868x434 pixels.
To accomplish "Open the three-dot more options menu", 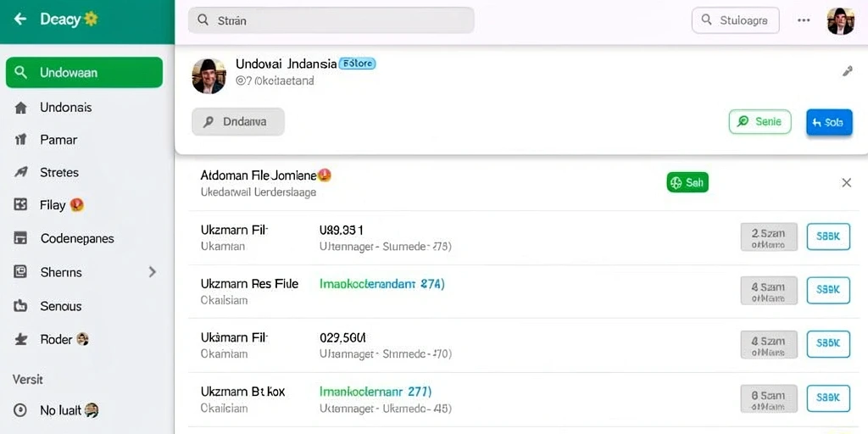I will coord(804,20).
